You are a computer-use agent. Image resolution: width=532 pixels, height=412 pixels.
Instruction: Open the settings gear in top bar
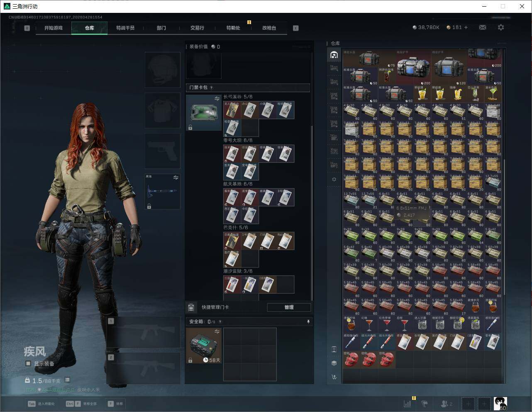click(501, 27)
